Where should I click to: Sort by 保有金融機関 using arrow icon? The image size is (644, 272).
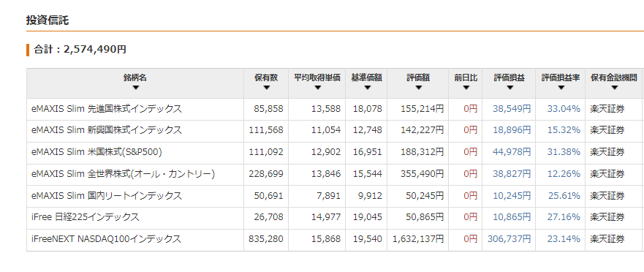(614, 88)
